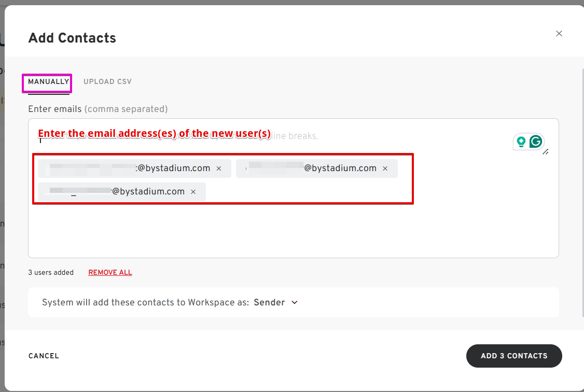584x392 pixels.
Task: Switch to the Manually tab
Action: [x=48, y=82]
